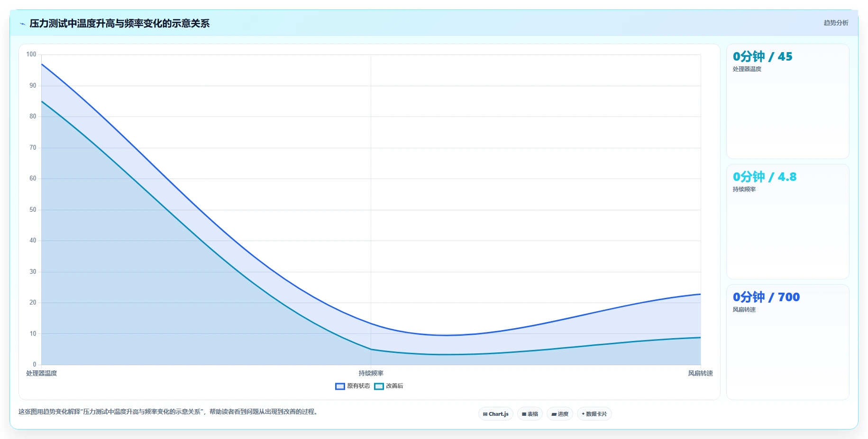Select the Chart.js tag pill
868x439 pixels.
tap(496, 414)
